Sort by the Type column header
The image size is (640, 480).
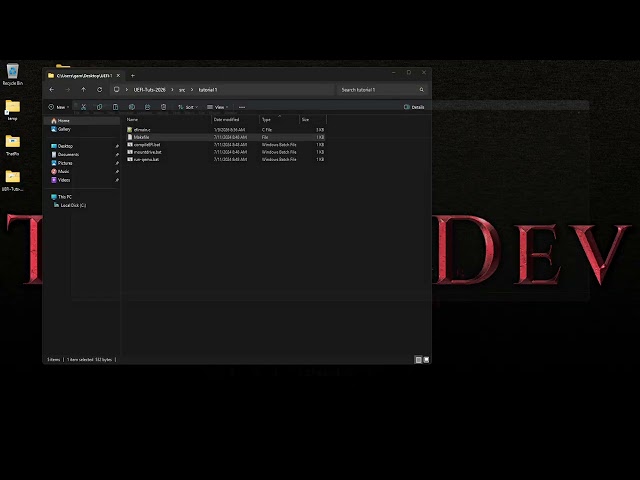click(279, 120)
